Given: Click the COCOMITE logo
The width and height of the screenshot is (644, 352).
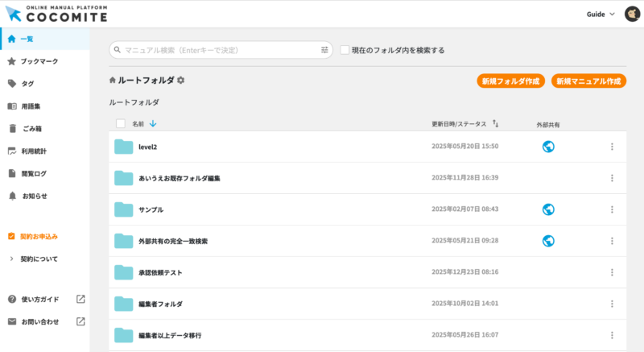Looking at the screenshot, I should coord(56,14).
